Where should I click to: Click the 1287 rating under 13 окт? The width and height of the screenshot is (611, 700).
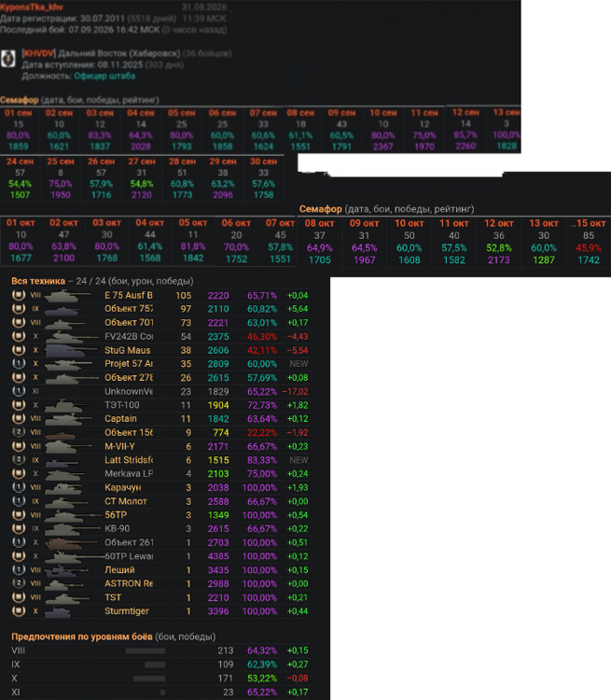544,259
